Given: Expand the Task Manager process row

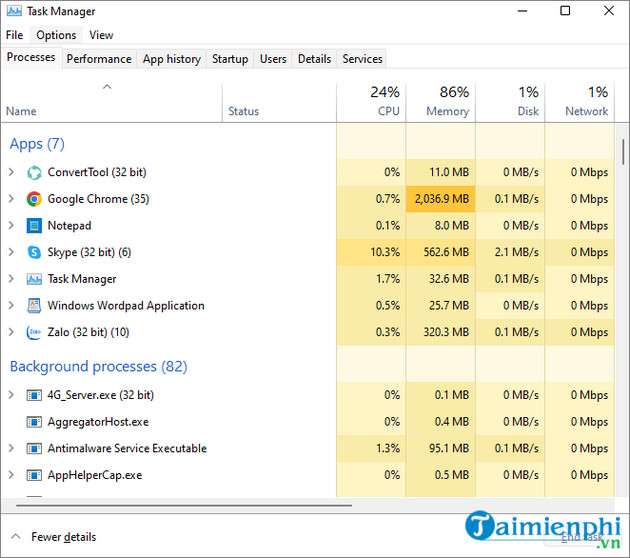Looking at the screenshot, I should (11, 279).
